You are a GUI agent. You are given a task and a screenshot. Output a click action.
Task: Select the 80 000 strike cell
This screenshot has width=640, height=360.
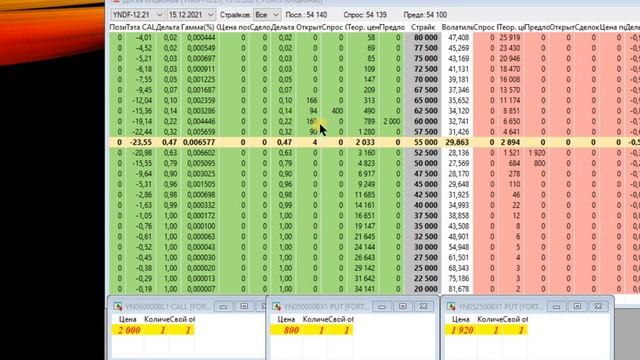click(x=423, y=38)
